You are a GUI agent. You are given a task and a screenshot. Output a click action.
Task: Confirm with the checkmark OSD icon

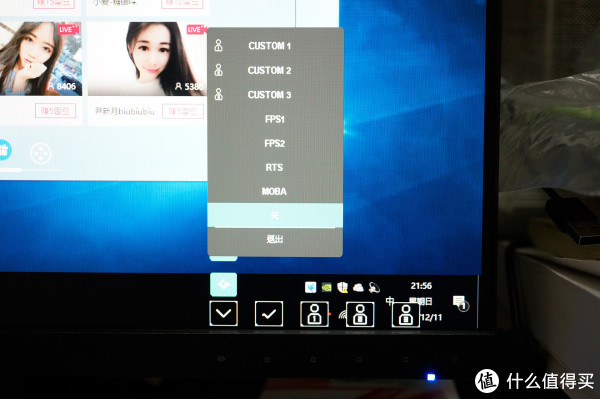pyautogui.click(x=269, y=314)
